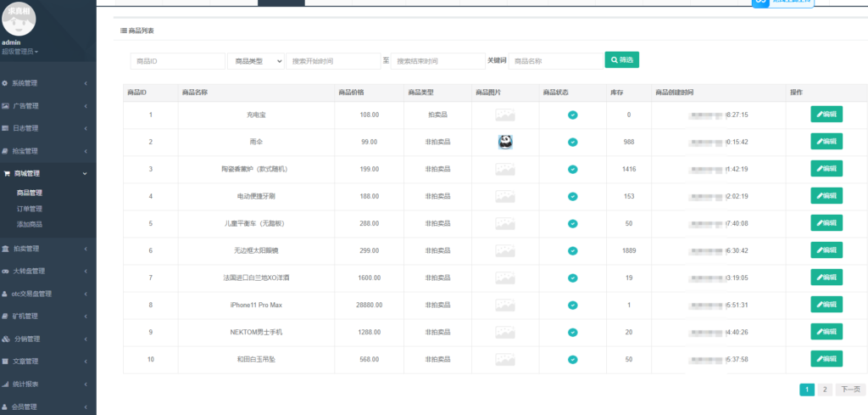Toggle the status checkmark for 和田白玉吊坠
868x415 pixels.
(x=573, y=359)
